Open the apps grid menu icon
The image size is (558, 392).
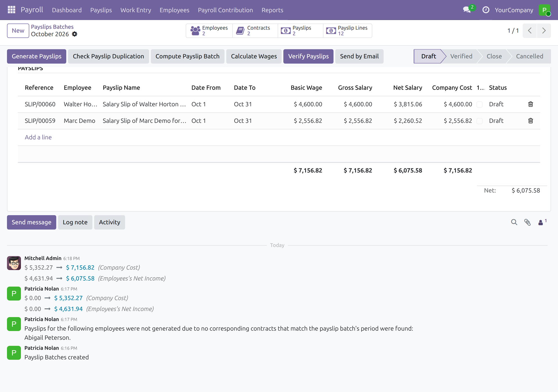[11, 10]
